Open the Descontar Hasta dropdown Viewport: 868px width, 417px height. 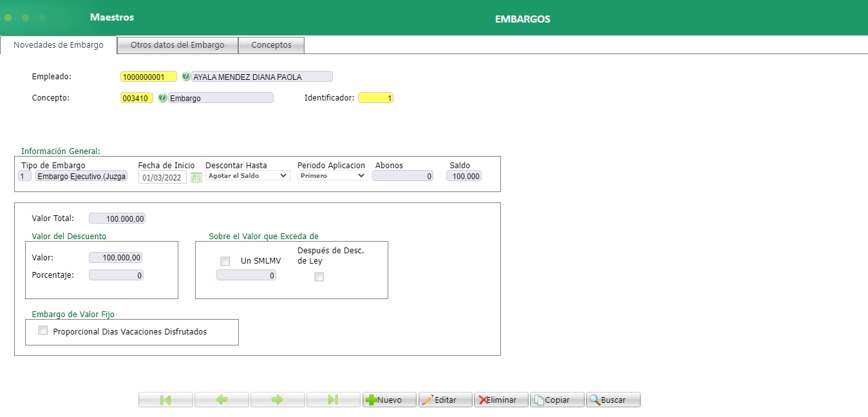click(x=248, y=175)
